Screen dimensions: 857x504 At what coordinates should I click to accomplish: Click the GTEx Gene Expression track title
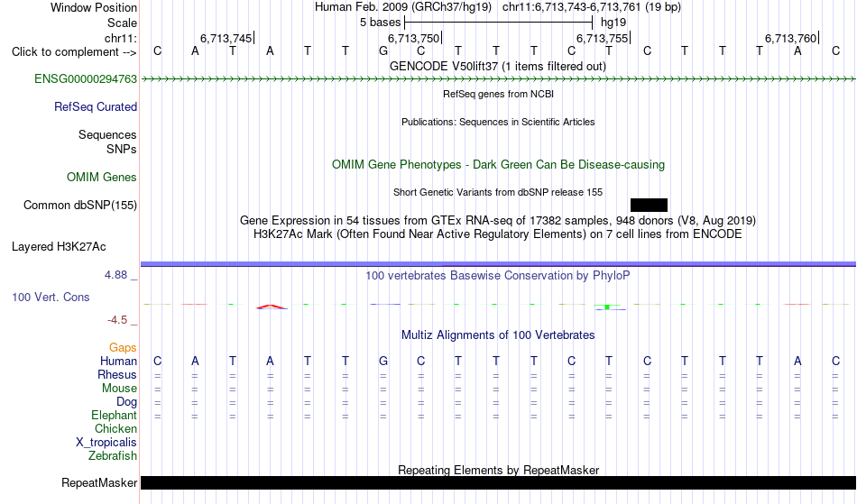tap(498, 221)
